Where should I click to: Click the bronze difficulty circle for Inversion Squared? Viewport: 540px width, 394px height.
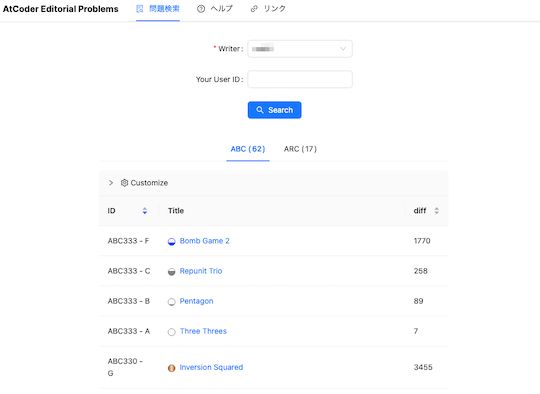[172, 368]
